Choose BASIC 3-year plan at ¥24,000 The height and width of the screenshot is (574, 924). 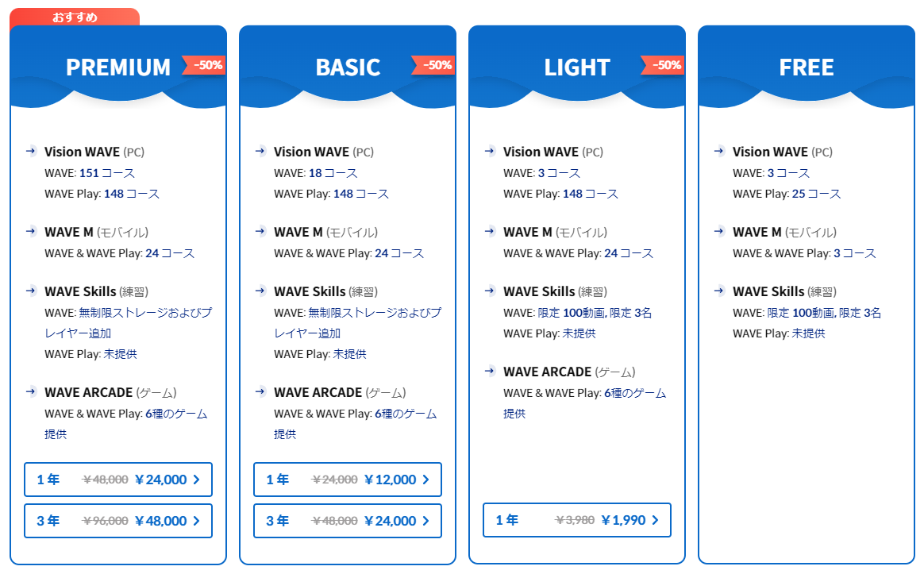coord(348,521)
